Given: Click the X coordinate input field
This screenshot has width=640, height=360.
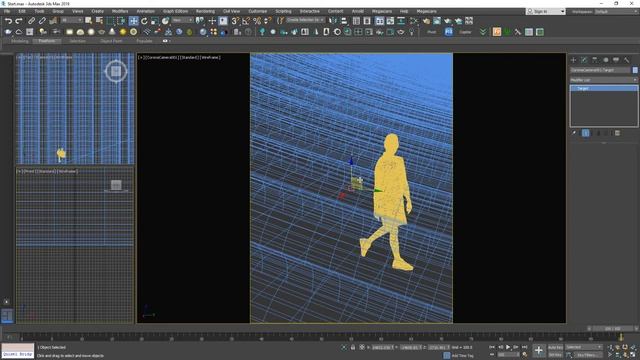Looking at the screenshot, I should coord(383,347).
